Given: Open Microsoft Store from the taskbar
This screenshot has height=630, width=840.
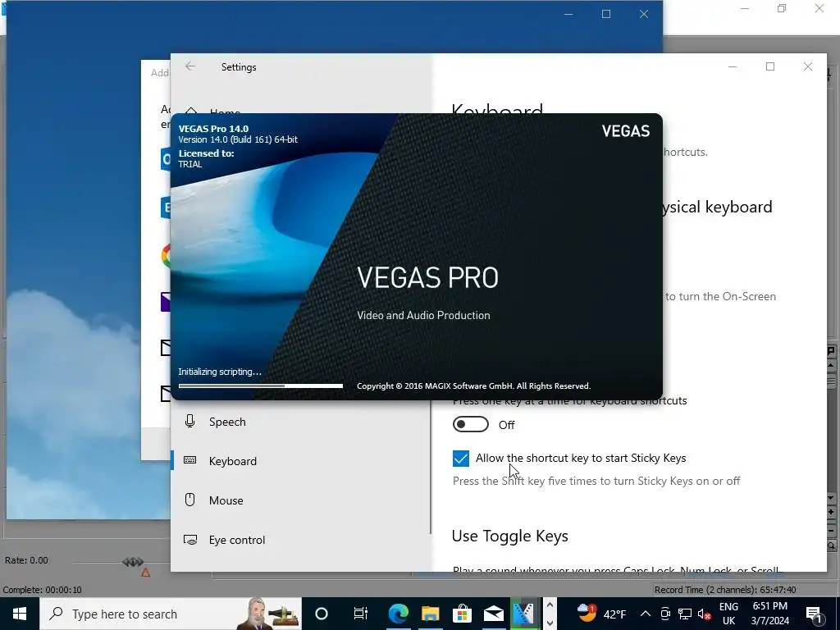Looking at the screenshot, I should tap(462, 614).
